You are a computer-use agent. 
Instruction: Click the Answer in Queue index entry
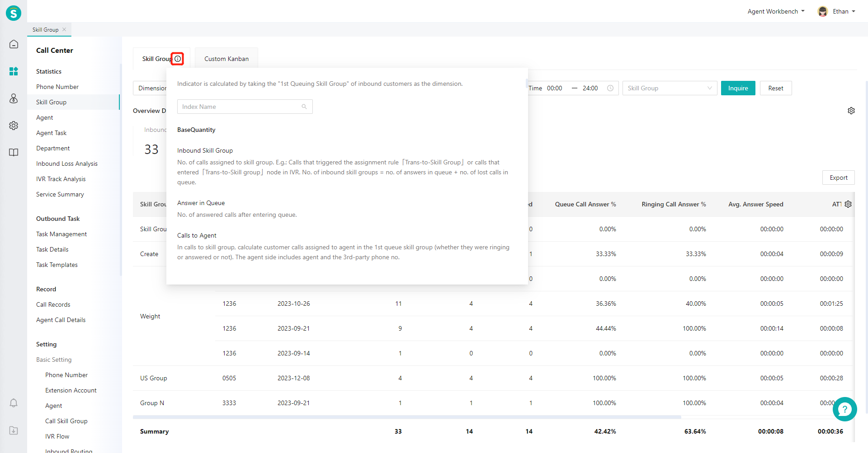pyautogui.click(x=201, y=203)
